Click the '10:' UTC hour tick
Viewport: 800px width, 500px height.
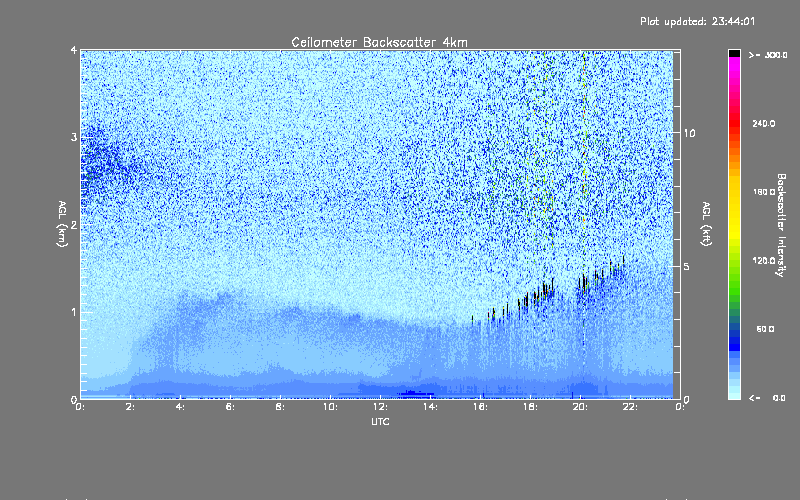tap(330, 407)
